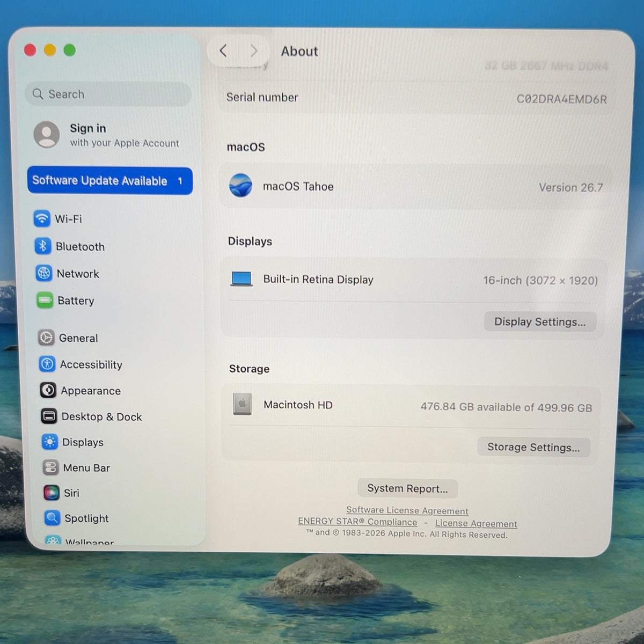Screen dimensions: 644x644
Task: Zoom window with green button
Action: tap(70, 50)
